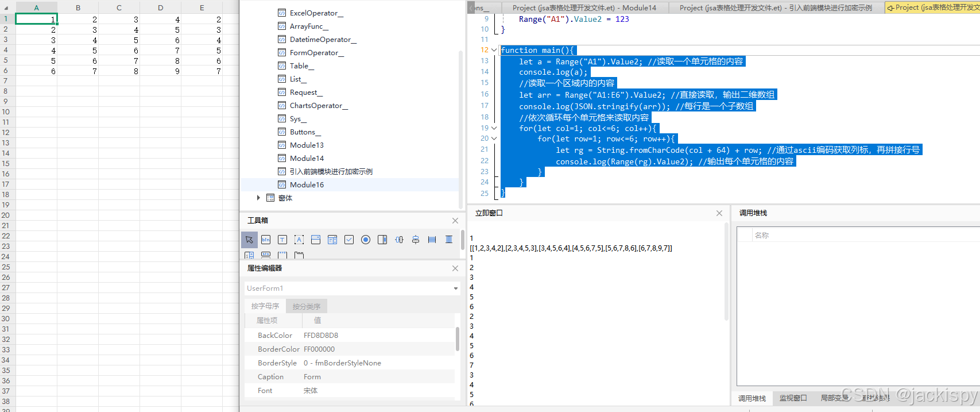
Task: Select the label control tool
Action: (x=299, y=240)
